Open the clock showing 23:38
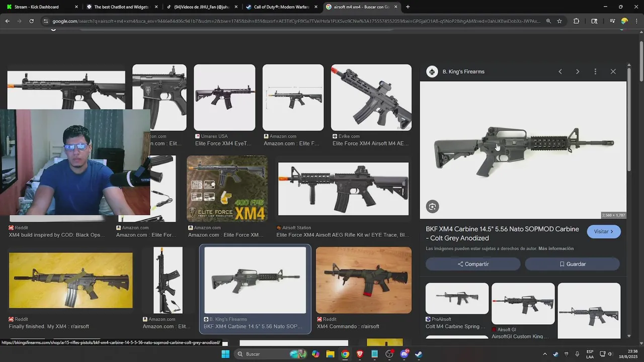The width and height of the screenshot is (644, 362). point(628,354)
